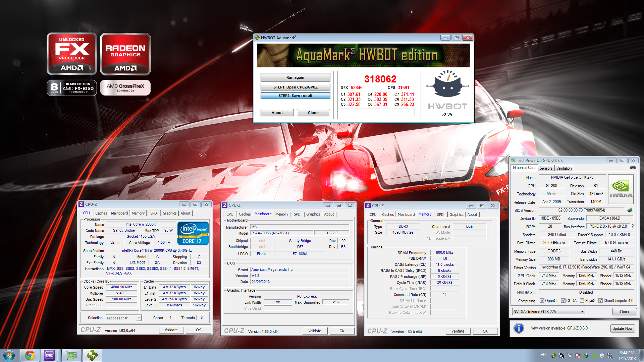This screenshot has width=644, height=362.
Task: Open Google Chrome from the taskbar
Action: click(x=30, y=355)
